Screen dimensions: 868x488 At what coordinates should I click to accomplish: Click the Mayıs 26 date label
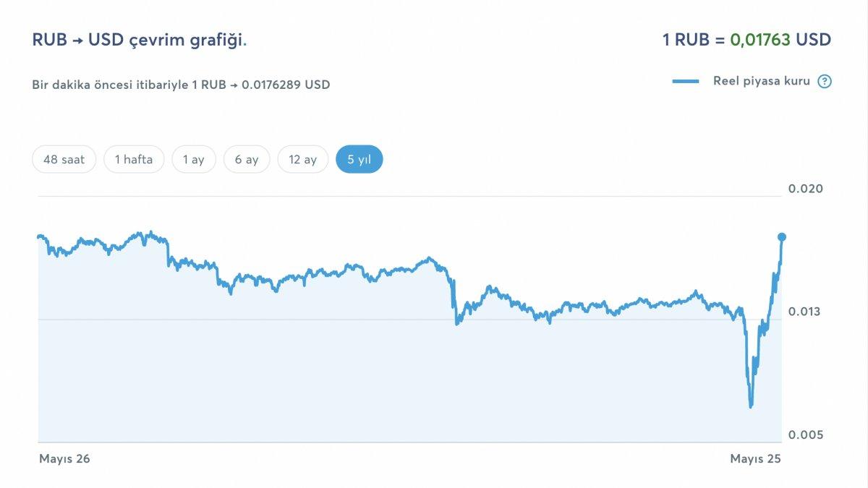[64, 458]
